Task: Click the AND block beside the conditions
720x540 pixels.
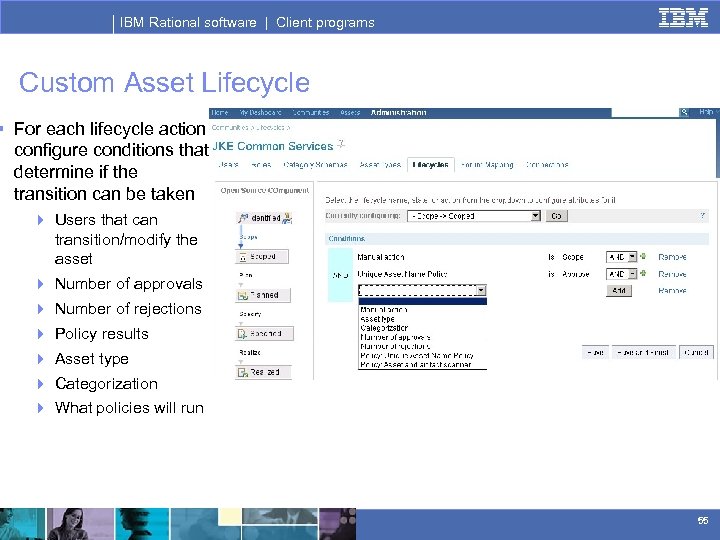Action: 340,275
